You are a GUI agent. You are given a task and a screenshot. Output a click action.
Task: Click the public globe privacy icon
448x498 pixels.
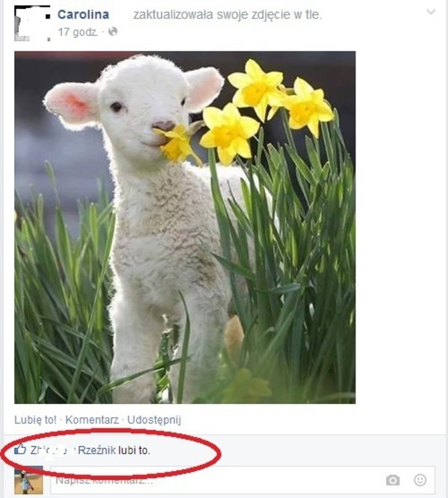coord(113,31)
